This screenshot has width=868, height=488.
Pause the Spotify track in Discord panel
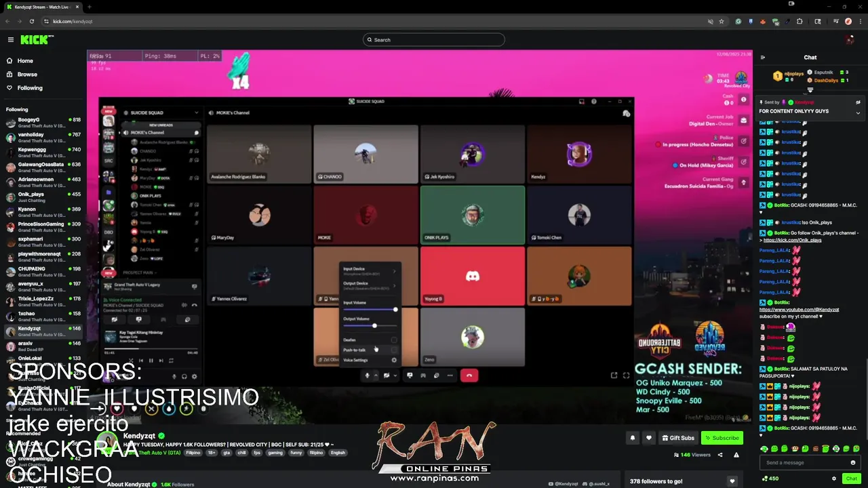coord(151,361)
